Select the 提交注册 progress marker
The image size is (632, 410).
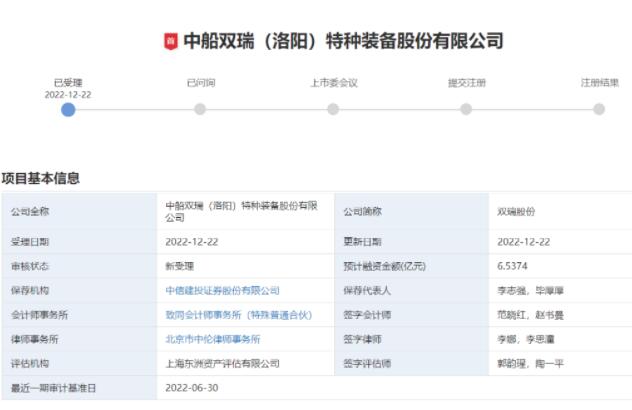(x=466, y=109)
